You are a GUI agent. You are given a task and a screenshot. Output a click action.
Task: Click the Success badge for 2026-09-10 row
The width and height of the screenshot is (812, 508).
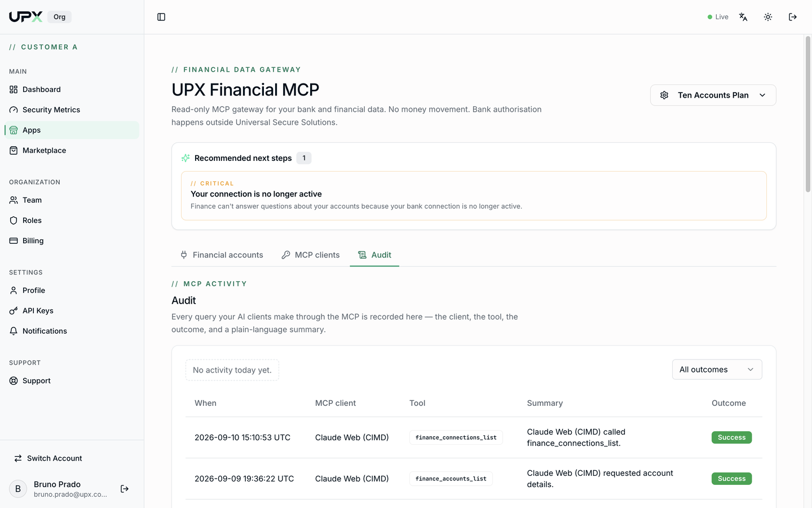click(731, 437)
